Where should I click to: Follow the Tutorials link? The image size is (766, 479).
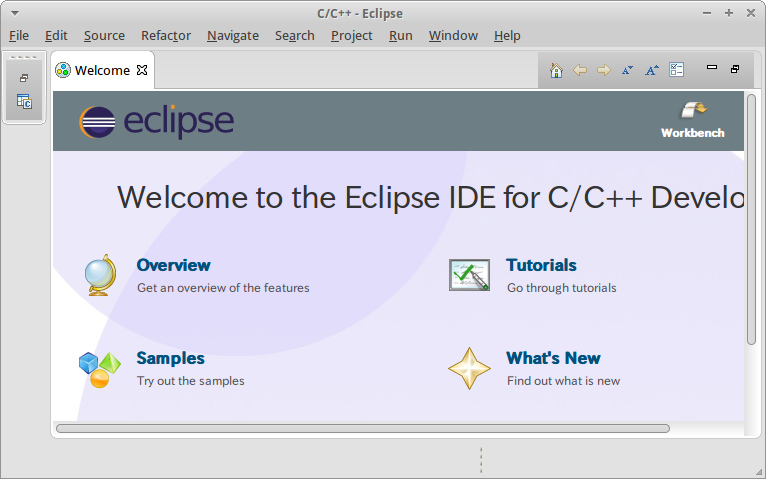pos(541,265)
